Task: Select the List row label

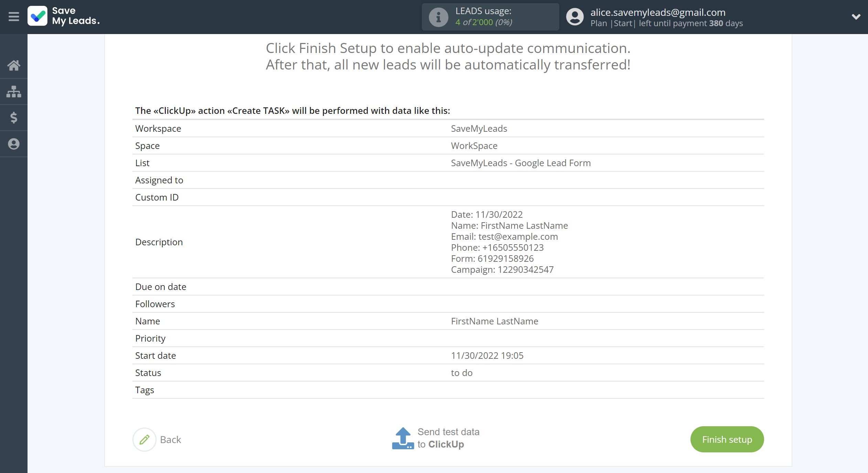Action: coord(142,163)
